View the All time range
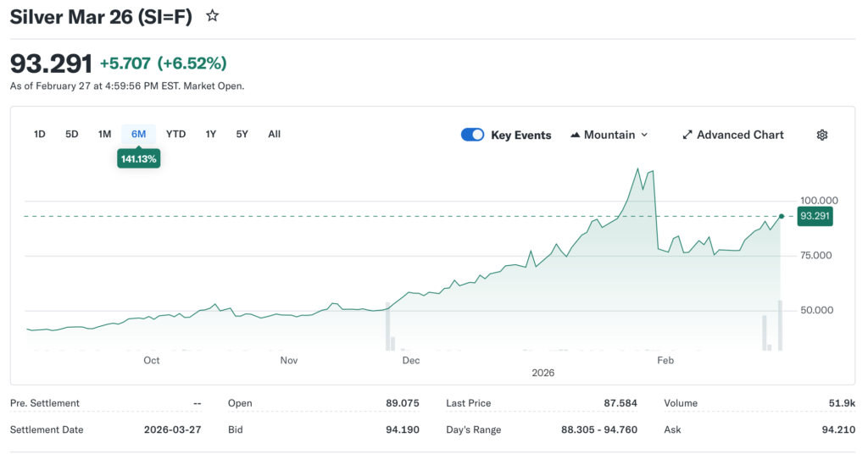Viewport: 868px width, 465px height. 274,134
